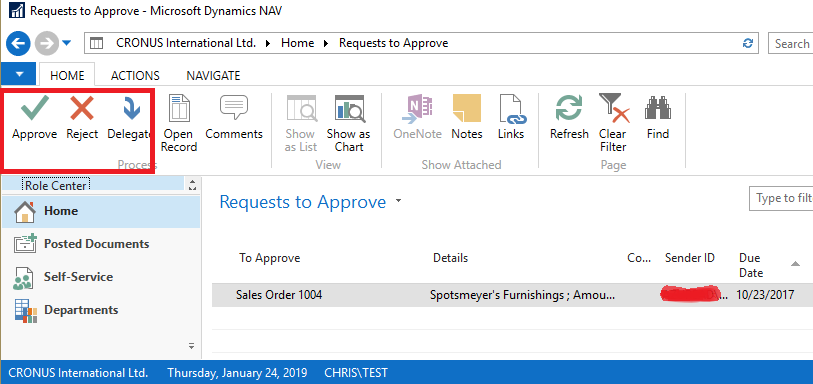Open navigation pane customize chevron at bottom
Viewport: 813px width, 384px height.
(x=191, y=346)
